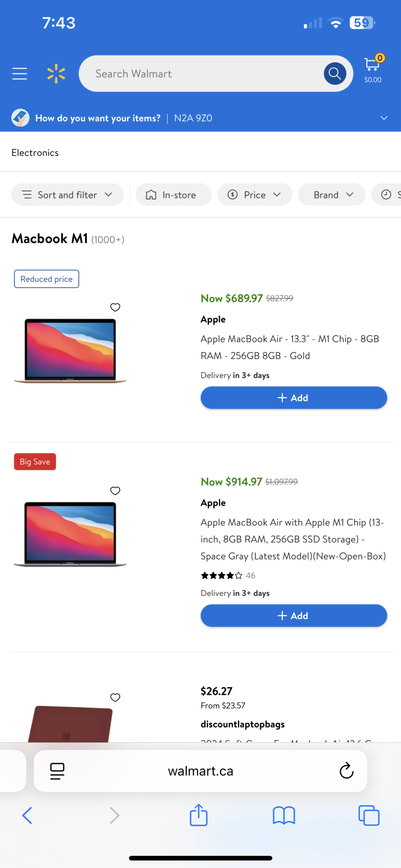Favorite the Space Gray MacBook Air
This screenshot has height=868, width=401.
[115, 491]
